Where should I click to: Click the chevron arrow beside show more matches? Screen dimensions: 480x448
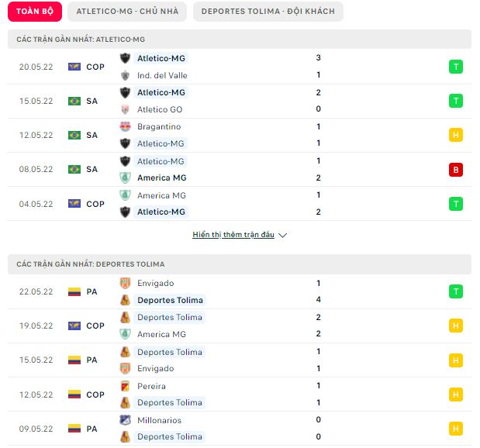pos(282,236)
